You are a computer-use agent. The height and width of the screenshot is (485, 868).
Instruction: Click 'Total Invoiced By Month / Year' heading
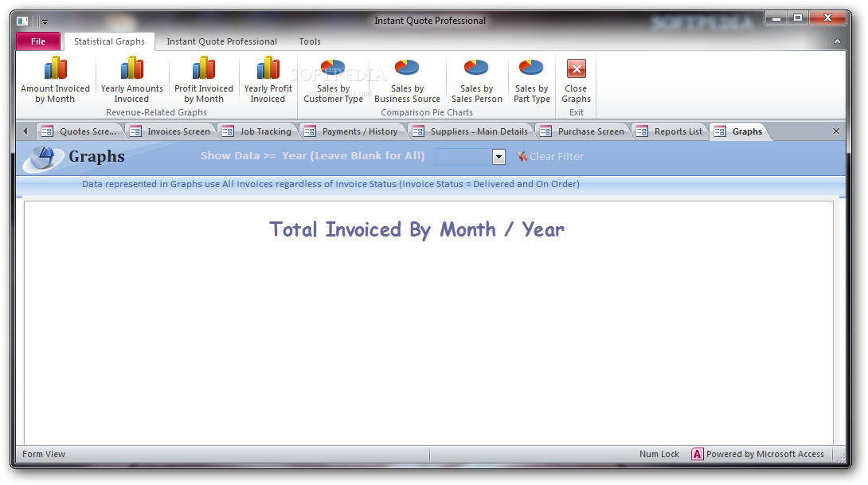416,229
